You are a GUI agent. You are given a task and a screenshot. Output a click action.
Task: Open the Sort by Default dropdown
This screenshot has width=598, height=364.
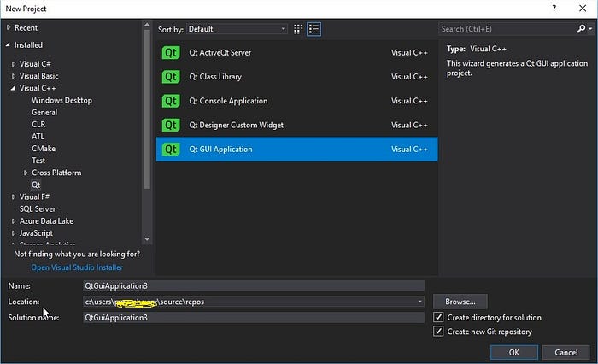(237, 29)
